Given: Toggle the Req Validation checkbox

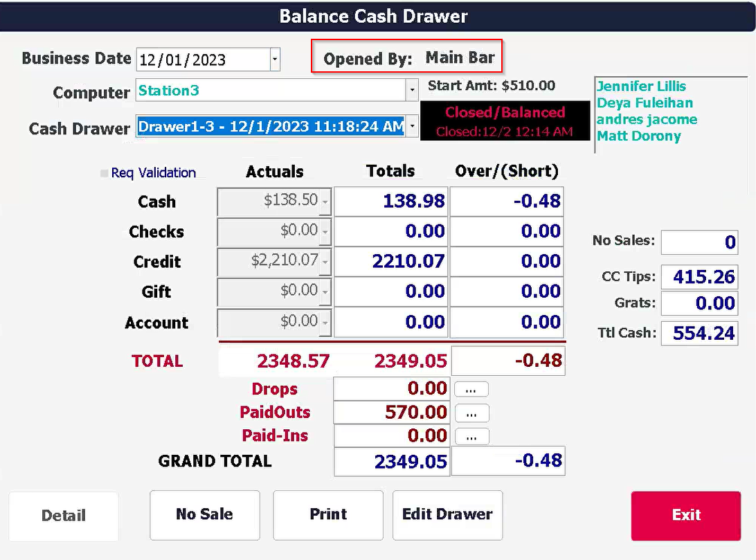Looking at the screenshot, I should pyautogui.click(x=104, y=173).
